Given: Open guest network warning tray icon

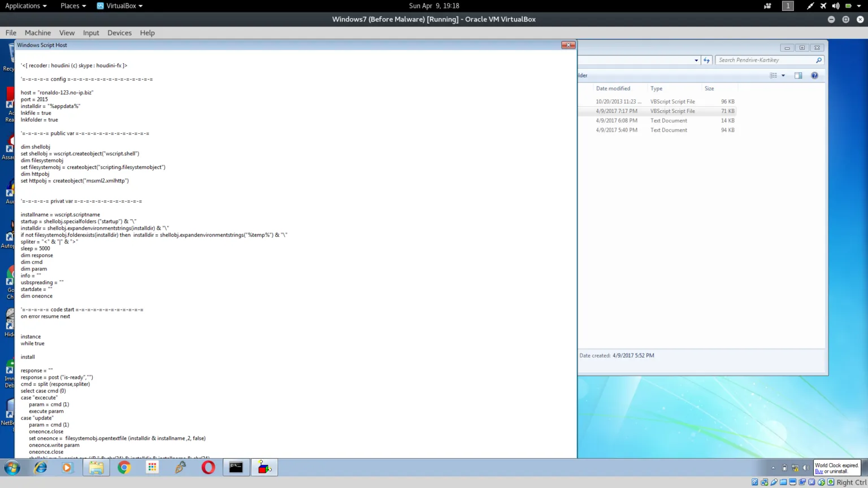Looking at the screenshot, I should coord(795,468).
